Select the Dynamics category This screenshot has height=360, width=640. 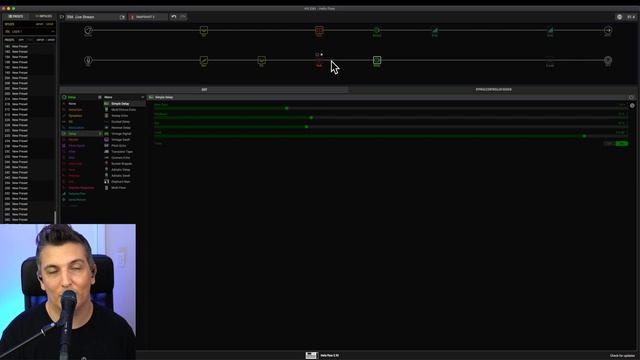click(x=76, y=116)
